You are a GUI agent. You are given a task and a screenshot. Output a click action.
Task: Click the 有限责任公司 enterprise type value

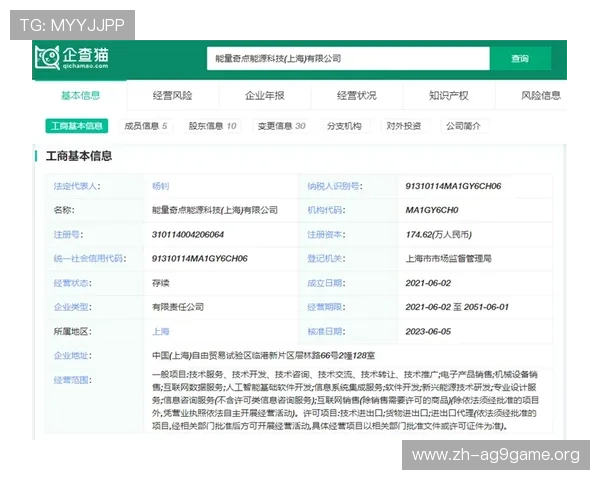pyautogui.click(x=178, y=307)
